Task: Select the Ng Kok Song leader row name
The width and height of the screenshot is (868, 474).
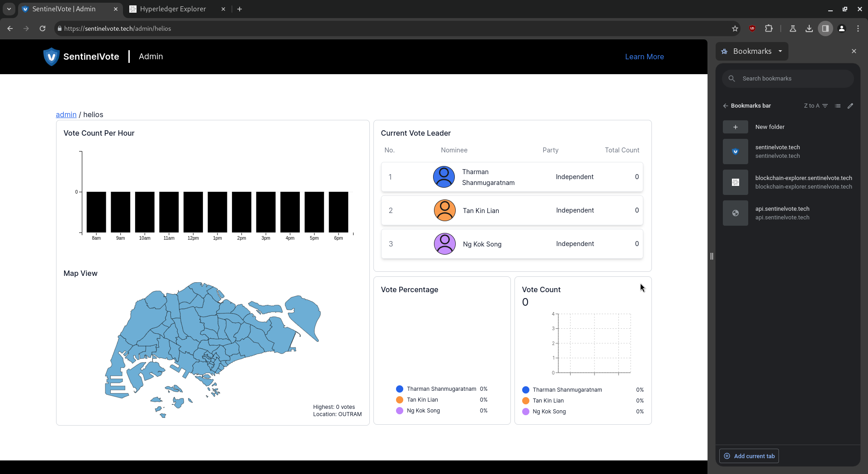Action: click(482, 244)
